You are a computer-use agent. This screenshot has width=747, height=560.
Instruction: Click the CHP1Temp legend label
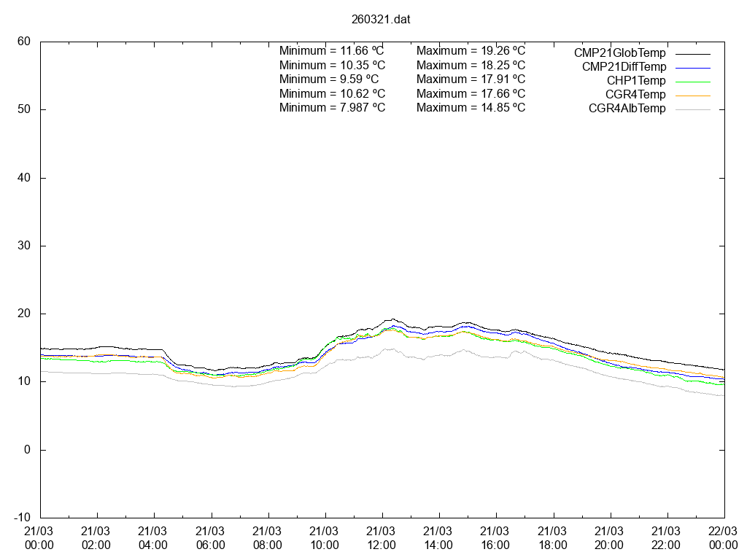click(x=636, y=81)
